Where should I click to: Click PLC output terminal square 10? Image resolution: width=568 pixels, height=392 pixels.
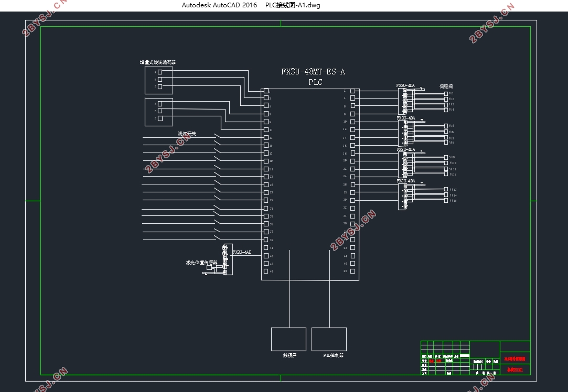(353, 122)
